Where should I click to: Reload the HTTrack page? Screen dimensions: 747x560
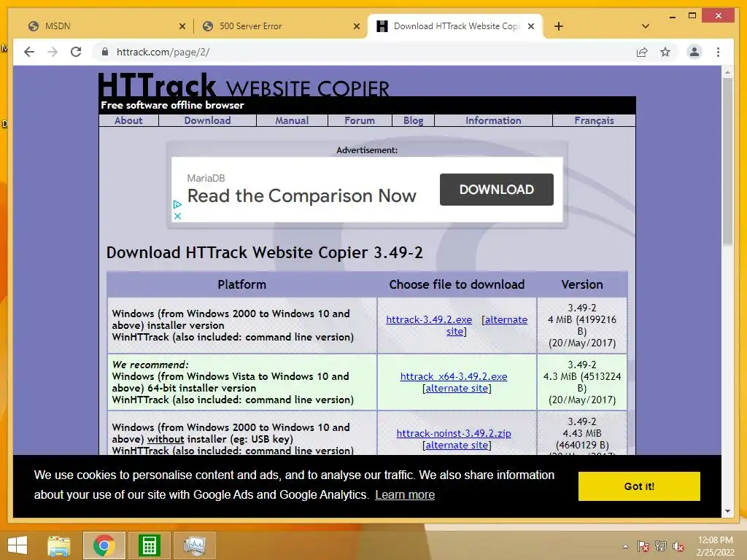tap(76, 52)
